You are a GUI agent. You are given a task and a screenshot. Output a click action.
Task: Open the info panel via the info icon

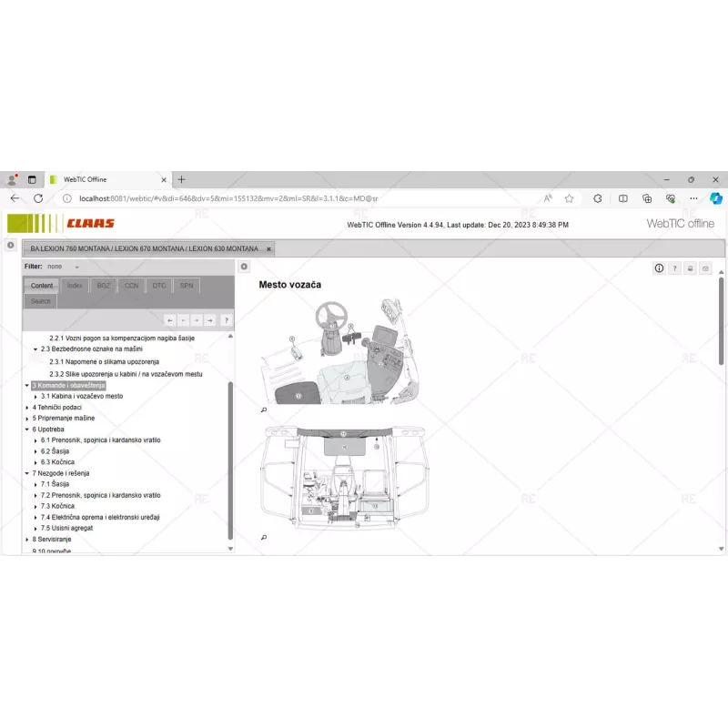[659, 268]
